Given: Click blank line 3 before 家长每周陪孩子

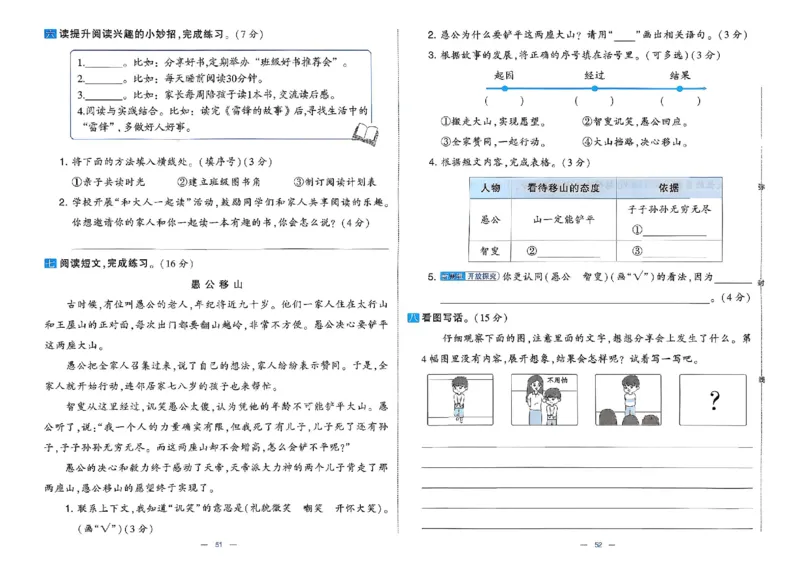Looking at the screenshot, I should pyautogui.click(x=104, y=97).
